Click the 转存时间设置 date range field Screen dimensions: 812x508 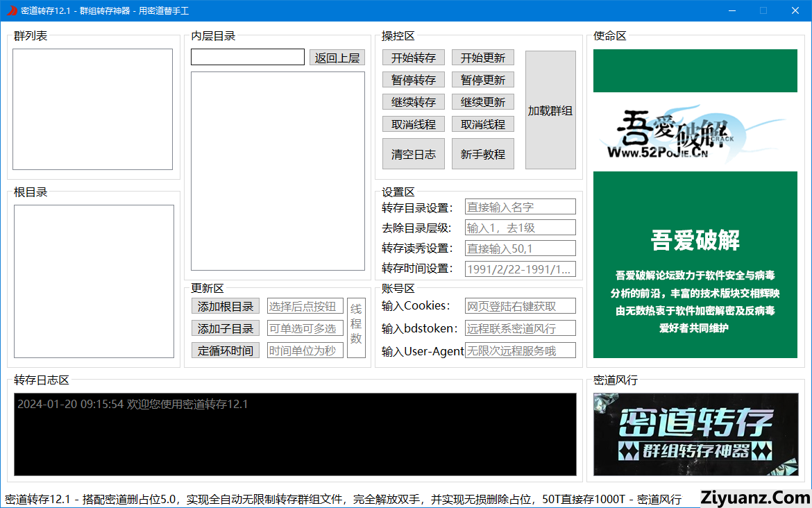(x=520, y=269)
